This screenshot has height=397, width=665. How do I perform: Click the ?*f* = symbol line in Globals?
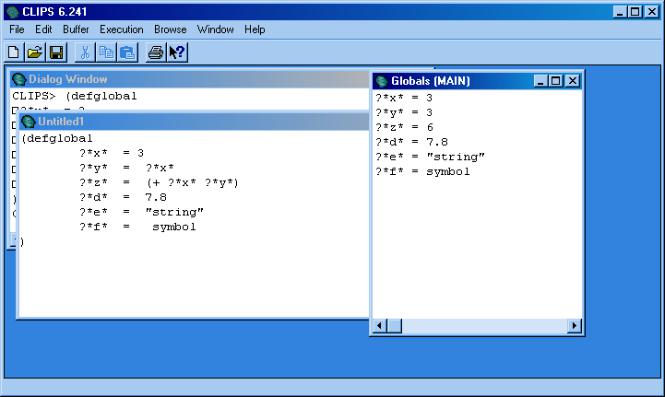(x=422, y=172)
